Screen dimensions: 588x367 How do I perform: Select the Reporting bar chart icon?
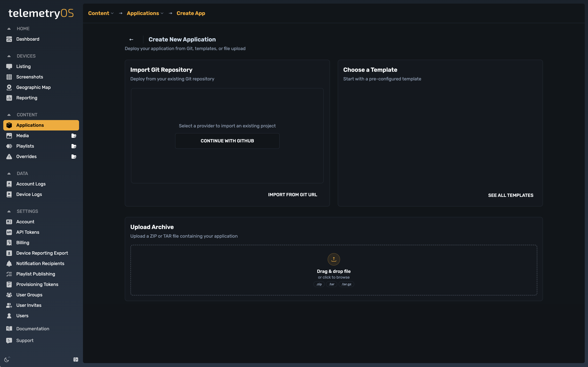pos(9,98)
